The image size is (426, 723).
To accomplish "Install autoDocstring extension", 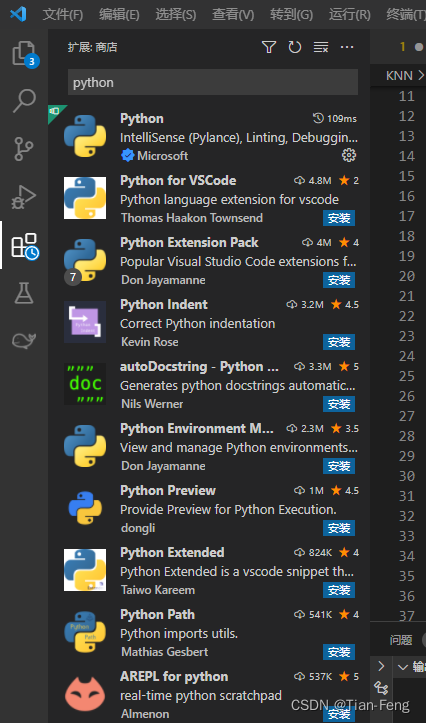I will click(x=339, y=404).
